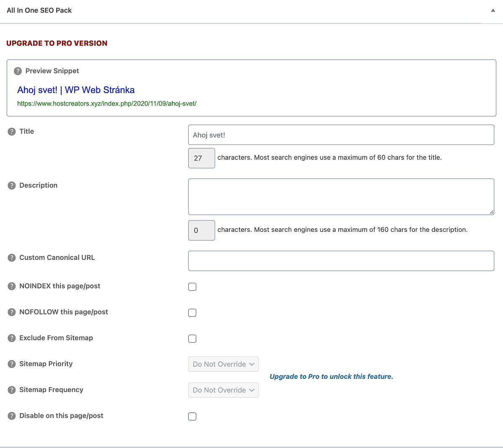The height and width of the screenshot is (448, 503).
Task: Click the Custom Canonical URL label
Action: (x=57, y=257)
